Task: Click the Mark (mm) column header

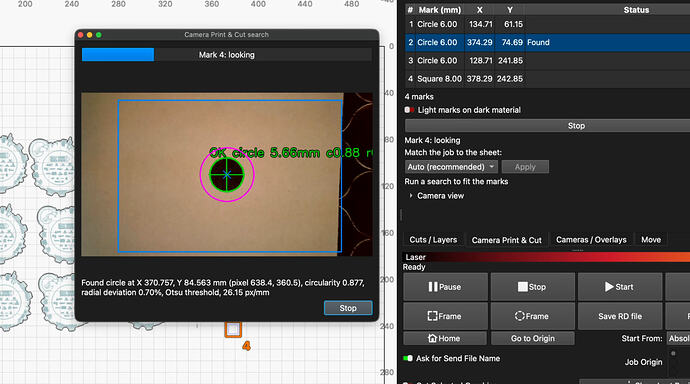Action: (440, 10)
